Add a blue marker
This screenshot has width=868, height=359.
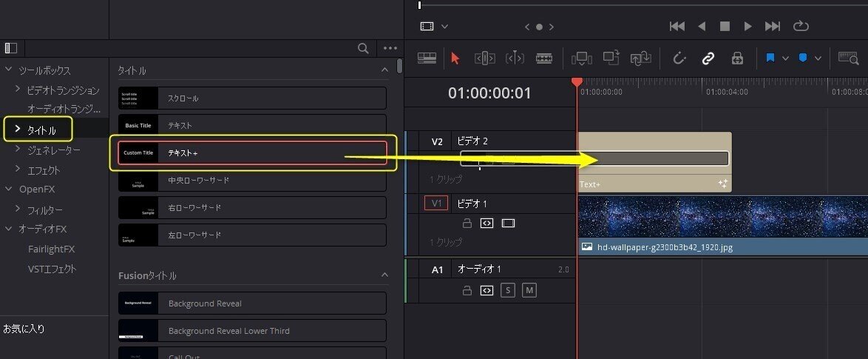pyautogui.click(x=803, y=58)
